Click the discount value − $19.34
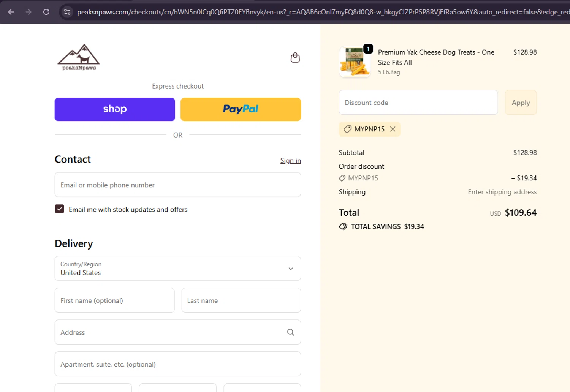Viewport: 570px width, 392px height. point(524,178)
